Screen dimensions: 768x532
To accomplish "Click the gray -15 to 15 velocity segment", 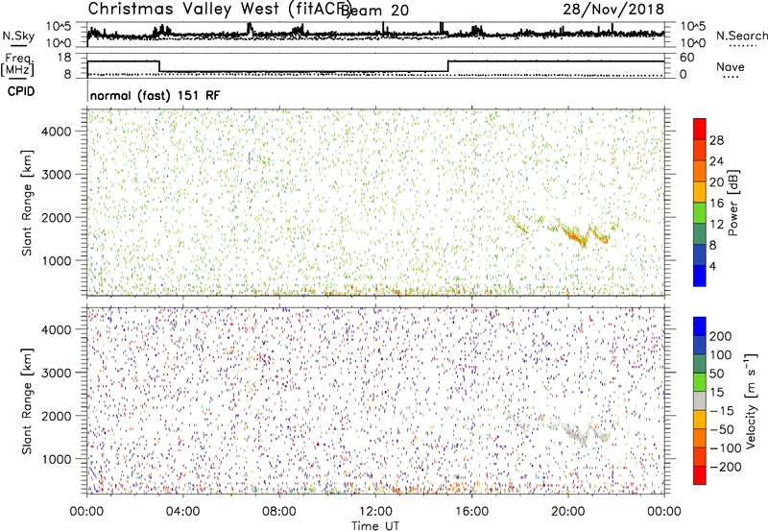I will click(700, 400).
